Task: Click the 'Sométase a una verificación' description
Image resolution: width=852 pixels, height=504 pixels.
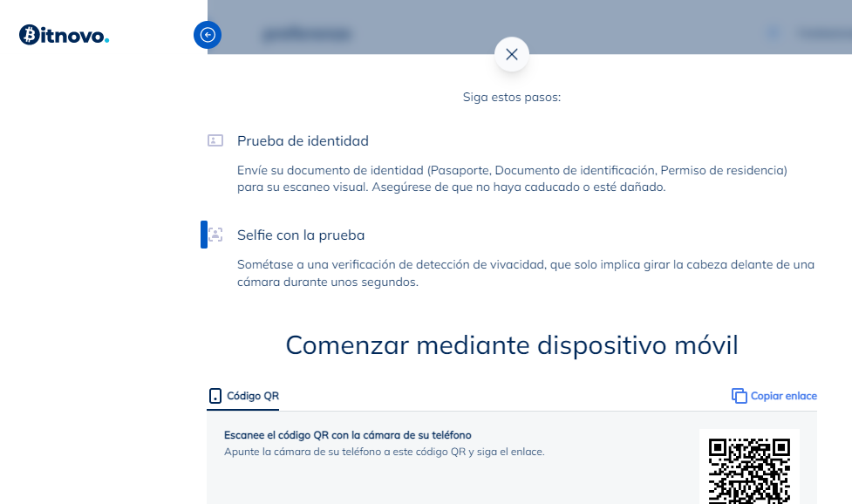Action: coord(526,273)
